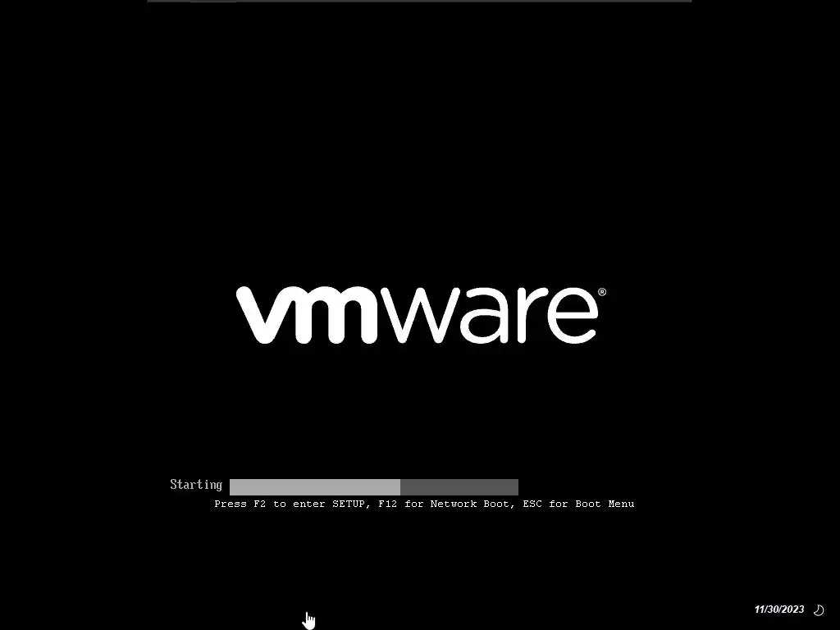Click the filled portion of the boot progress bar
Image resolution: width=840 pixels, height=630 pixels.
[315, 487]
